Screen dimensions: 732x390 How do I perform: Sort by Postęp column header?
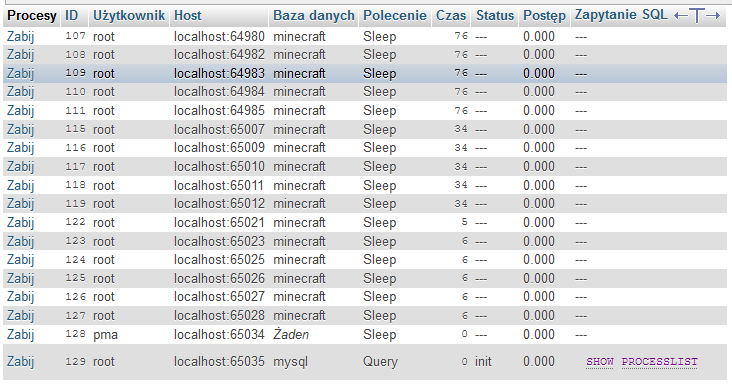(544, 16)
